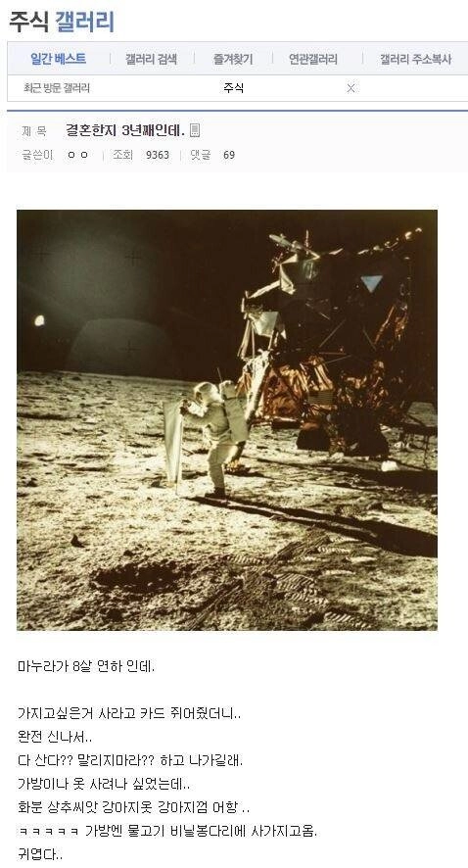Click the comment count 69
468x868 pixels.
(x=229, y=155)
